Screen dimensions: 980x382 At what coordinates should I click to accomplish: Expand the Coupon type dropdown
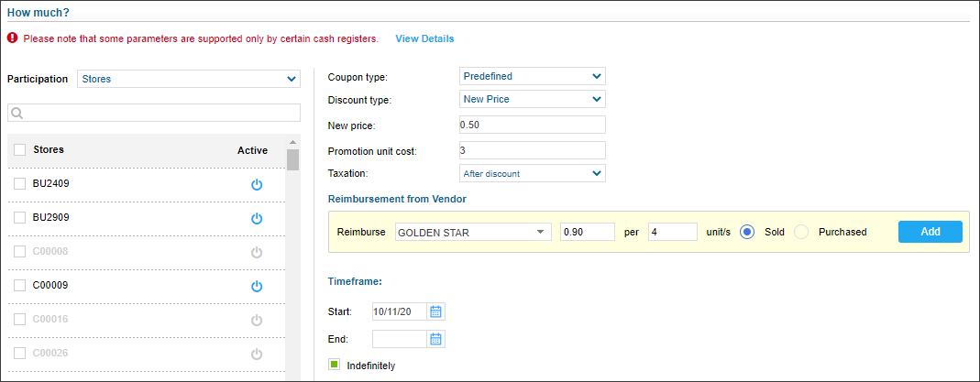coord(533,76)
